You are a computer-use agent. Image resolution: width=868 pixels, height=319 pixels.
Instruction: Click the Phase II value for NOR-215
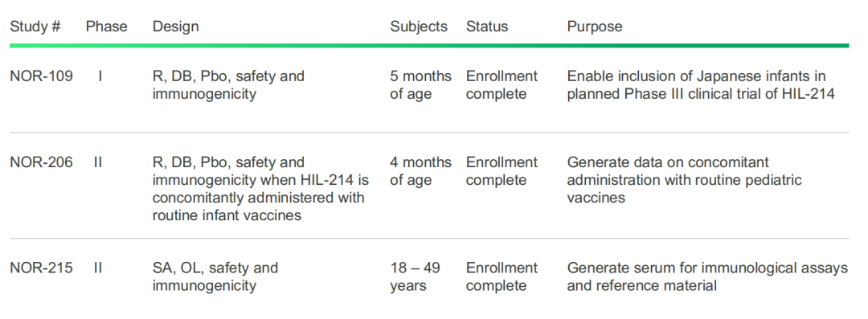(x=98, y=268)
